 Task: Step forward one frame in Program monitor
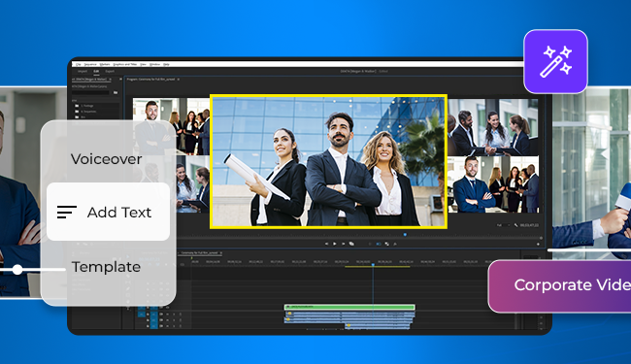click(x=344, y=244)
